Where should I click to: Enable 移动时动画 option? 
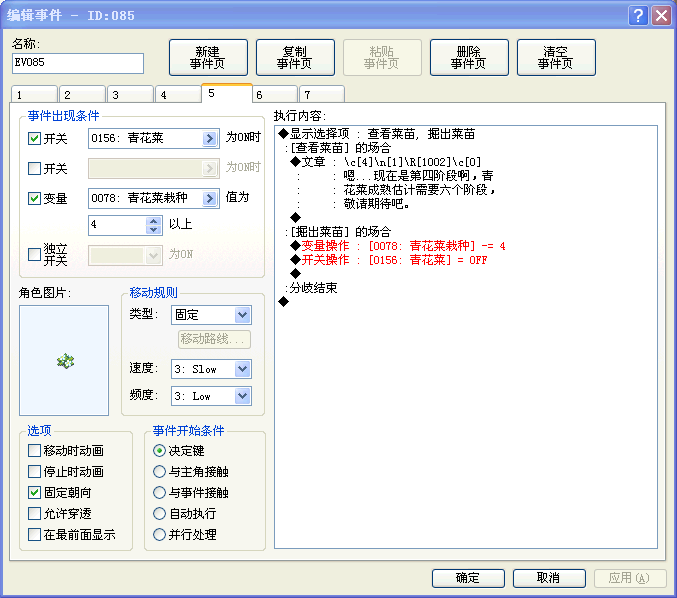tap(34, 451)
